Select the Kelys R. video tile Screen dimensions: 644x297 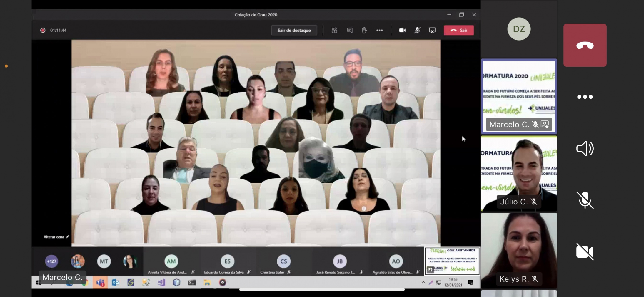click(x=519, y=251)
